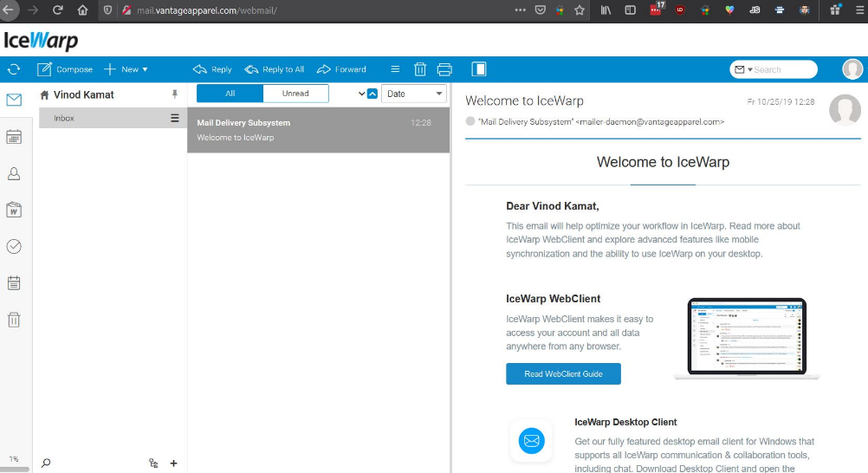
Task: Click the browser address bar URL
Action: coord(206,10)
